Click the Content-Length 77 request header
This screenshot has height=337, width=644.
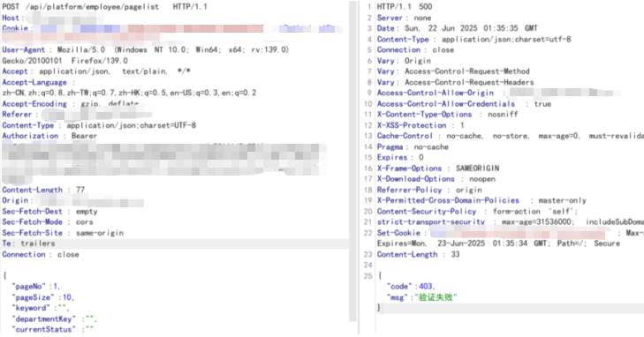tap(43, 190)
